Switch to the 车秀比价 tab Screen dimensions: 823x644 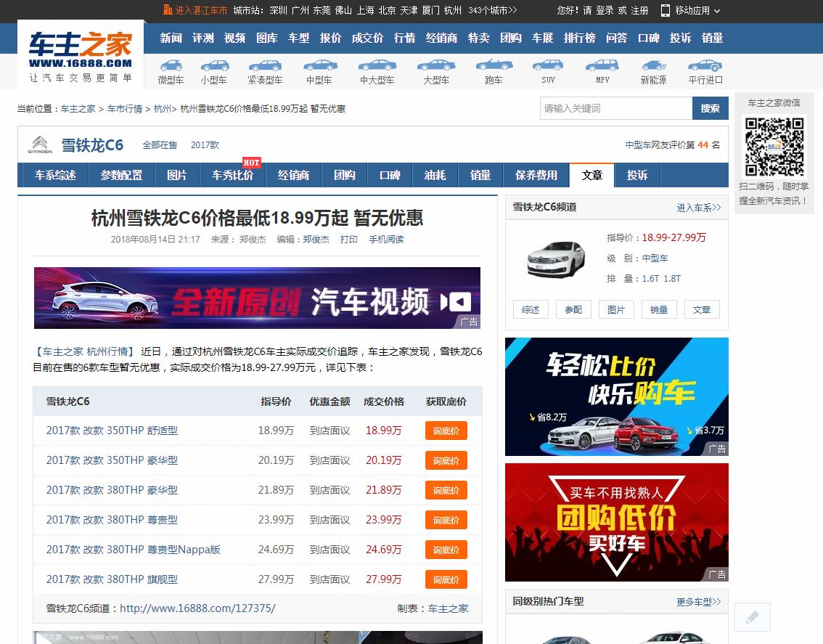[232, 175]
